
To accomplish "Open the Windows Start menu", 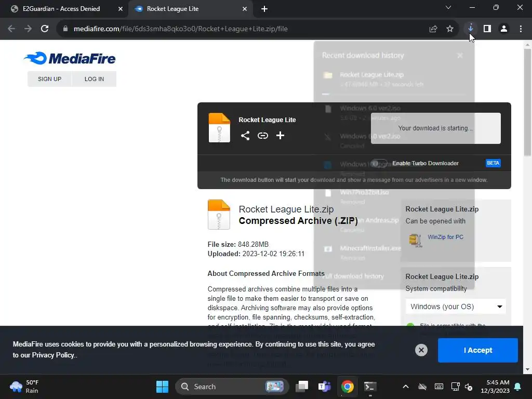I will tap(162, 387).
